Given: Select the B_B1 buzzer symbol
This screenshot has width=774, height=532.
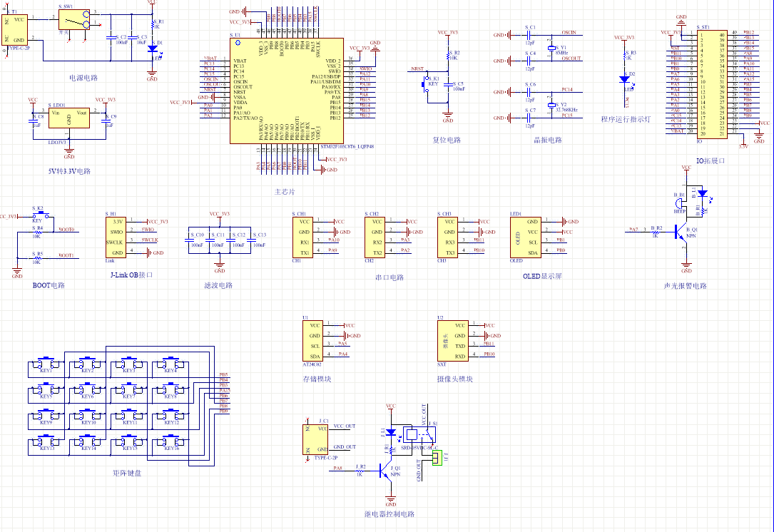Looking at the screenshot, I should click(x=680, y=203).
